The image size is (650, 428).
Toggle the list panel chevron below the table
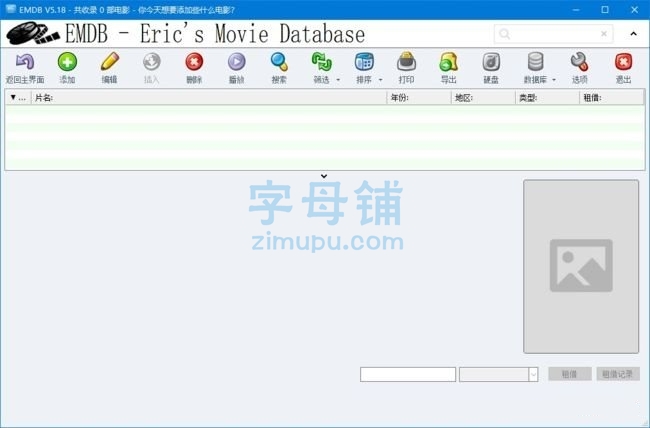pyautogui.click(x=324, y=176)
